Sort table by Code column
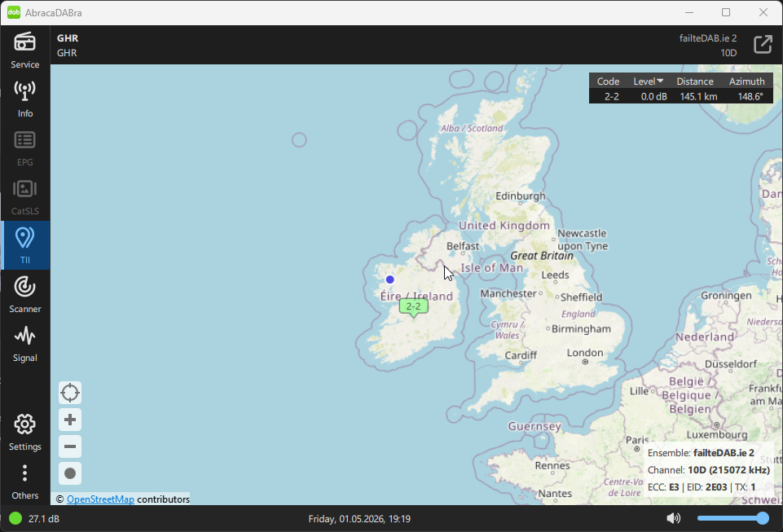783x532 pixels. [x=608, y=81]
